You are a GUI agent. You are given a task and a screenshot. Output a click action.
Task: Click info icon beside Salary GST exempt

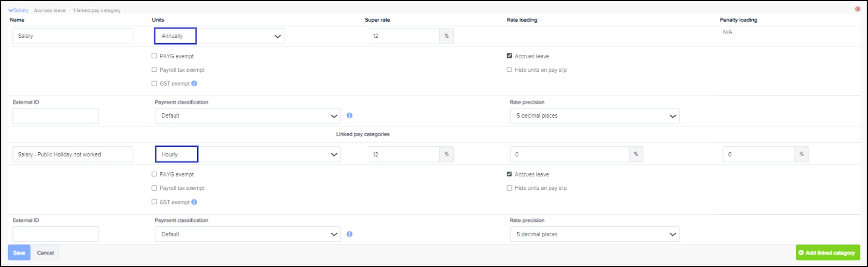(194, 84)
